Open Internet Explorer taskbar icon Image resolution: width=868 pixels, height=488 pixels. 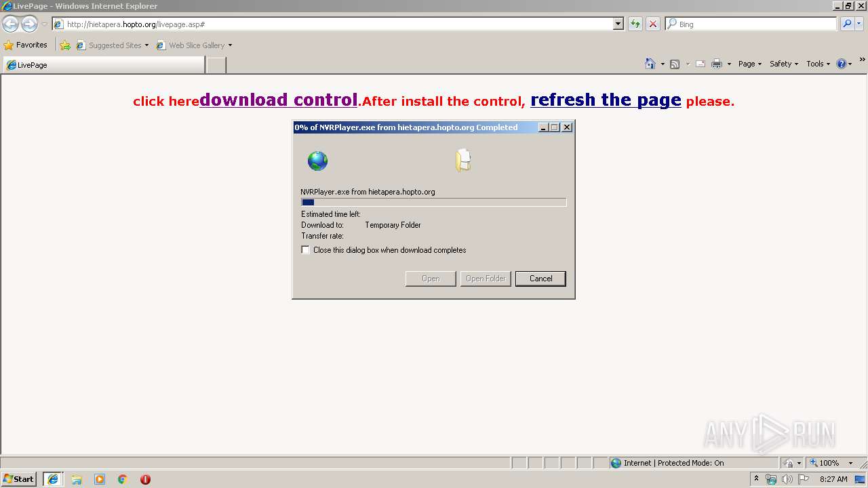53,479
